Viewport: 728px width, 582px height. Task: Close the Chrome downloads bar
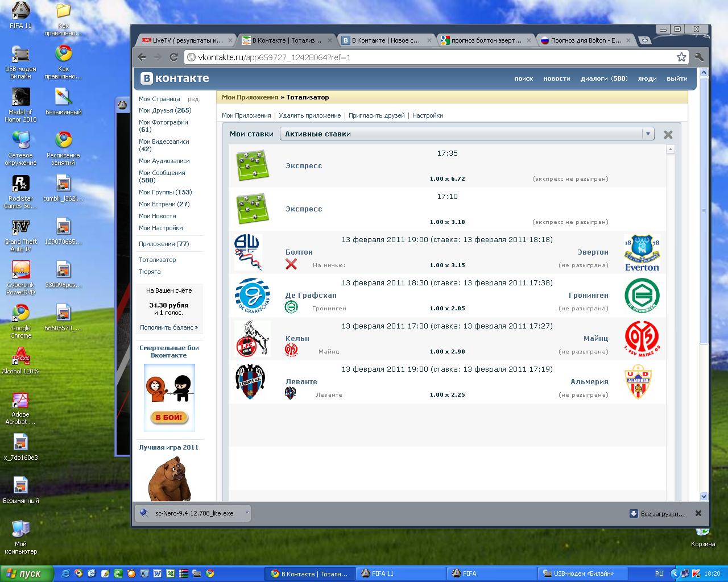click(698, 513)
